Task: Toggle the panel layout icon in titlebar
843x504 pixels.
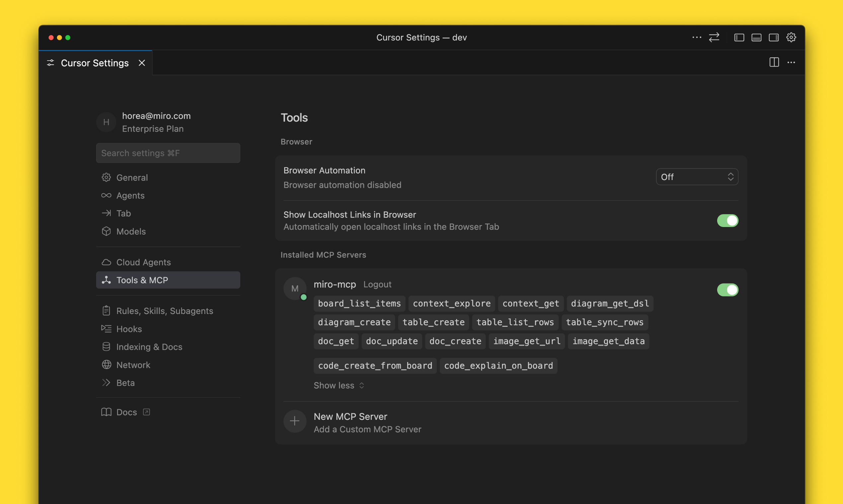Action: pos(756,37)
